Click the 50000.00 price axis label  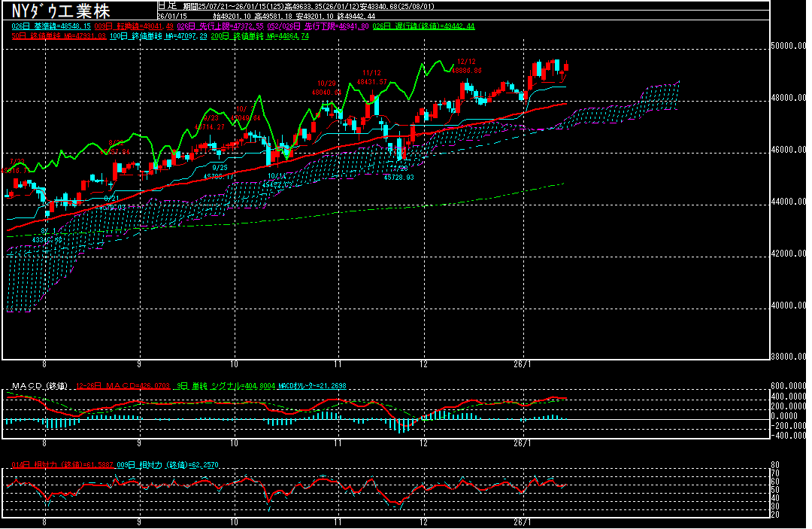point(789,47)
